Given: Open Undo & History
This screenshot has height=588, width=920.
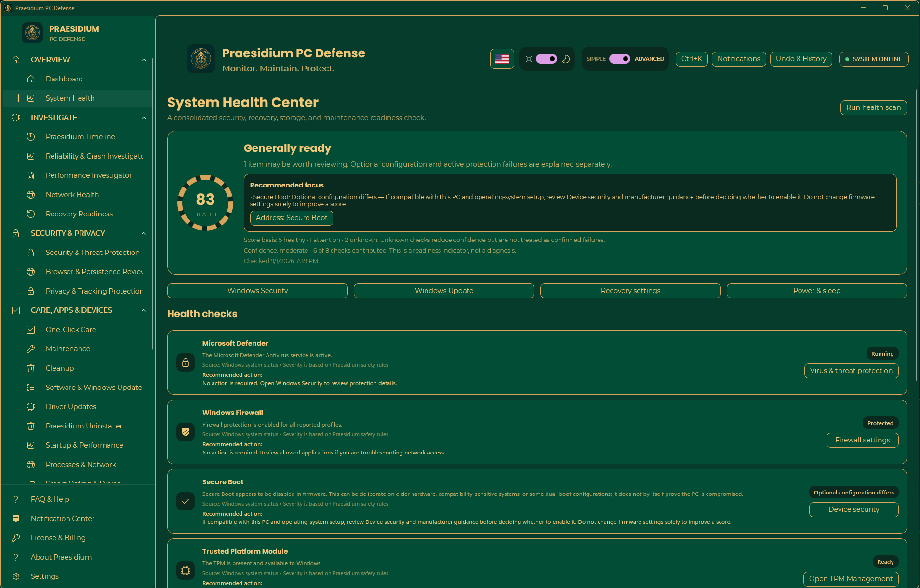Looking at the screenshot, I should point(801,59).
